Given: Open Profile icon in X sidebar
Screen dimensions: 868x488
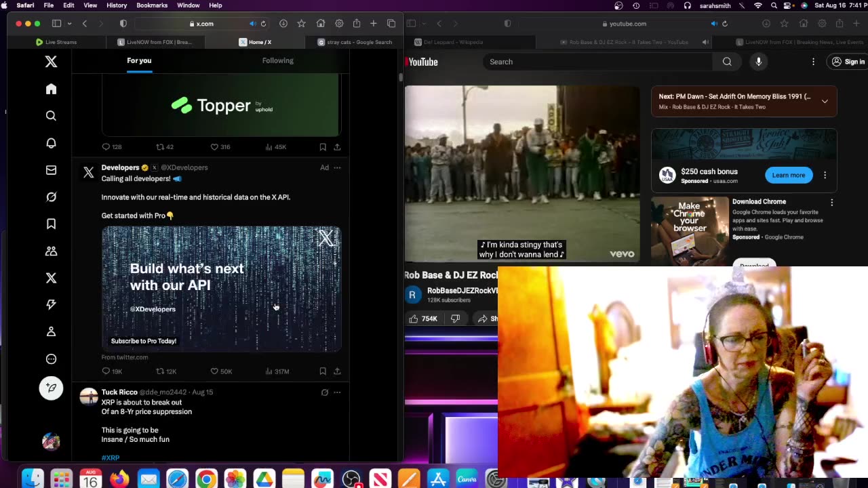Looking at the screenshot, I should point(51,332).
